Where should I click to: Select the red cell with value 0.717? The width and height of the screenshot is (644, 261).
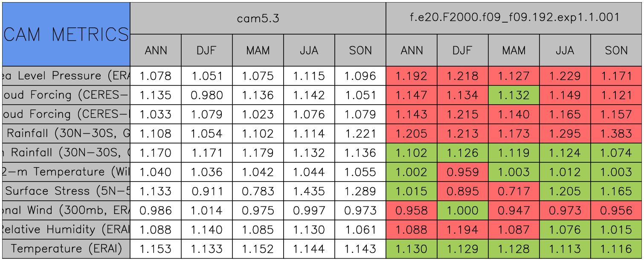point(513,191)
